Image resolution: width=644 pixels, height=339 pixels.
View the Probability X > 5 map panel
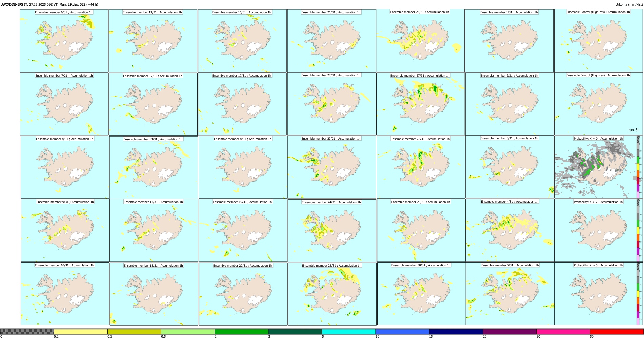pyautogui.click(x=598, y=294)
